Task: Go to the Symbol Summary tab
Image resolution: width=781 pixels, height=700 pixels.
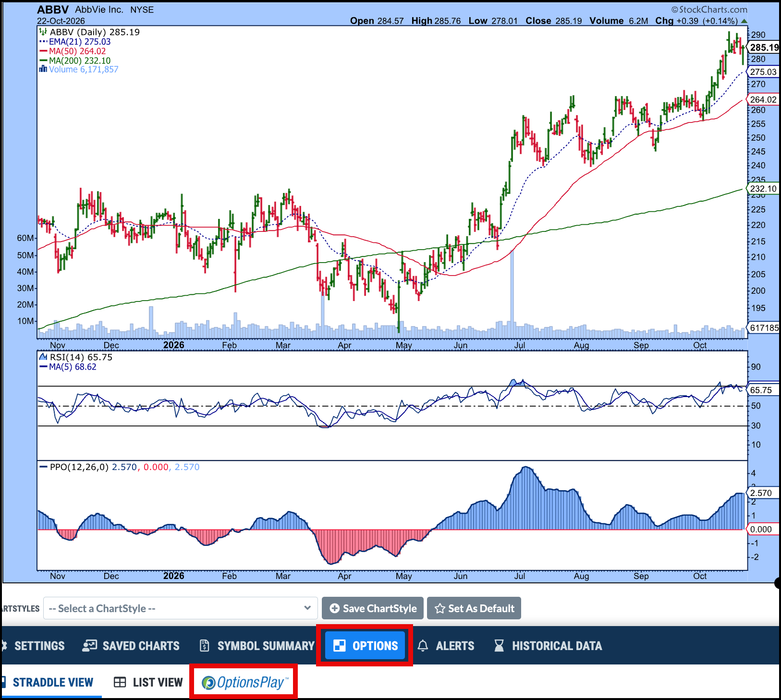Action: (x=257, y=646)
